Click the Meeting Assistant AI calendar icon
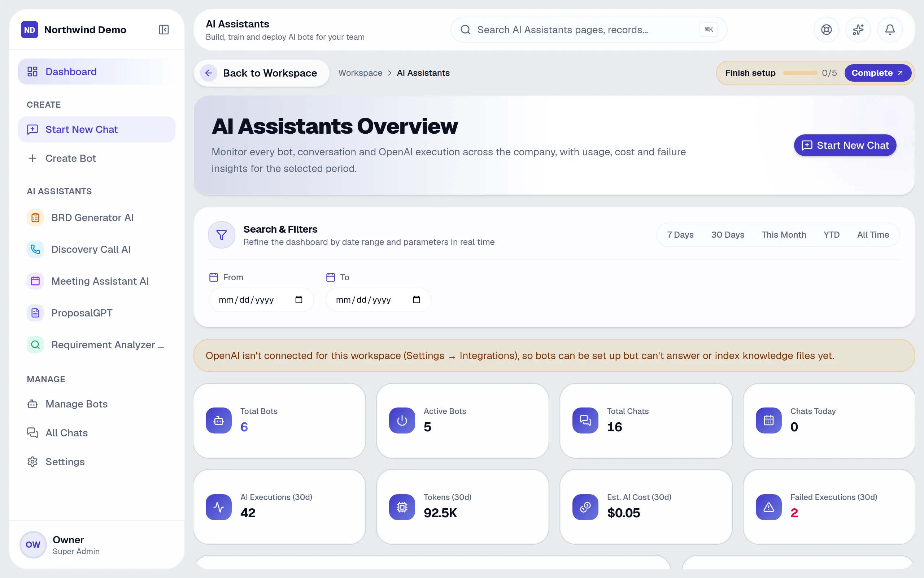924x578 pixels. click(x=35, y=281)
